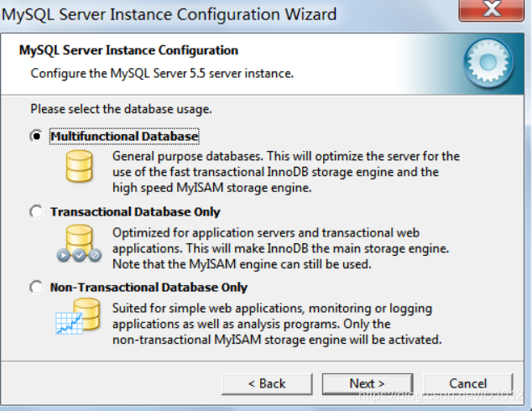The height and width of the screenshot is (411, 532).
Task: Click the gear icon in the wizard header
Action: [488, 63]
